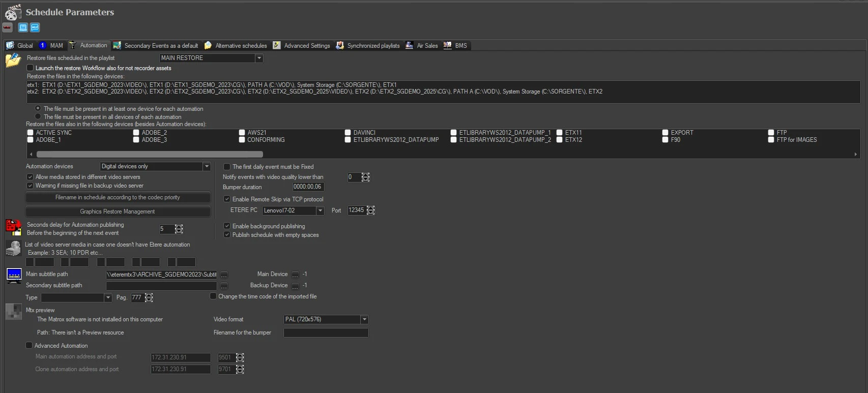Enable the Advanced Automation checkbox
This screenshot has width=868, height=393.
point(29,346)
